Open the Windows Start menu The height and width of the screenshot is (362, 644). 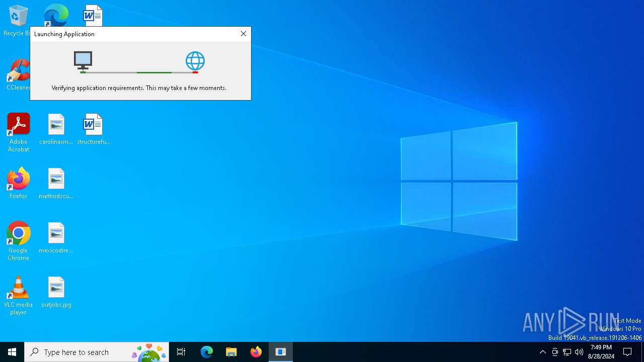12,352
